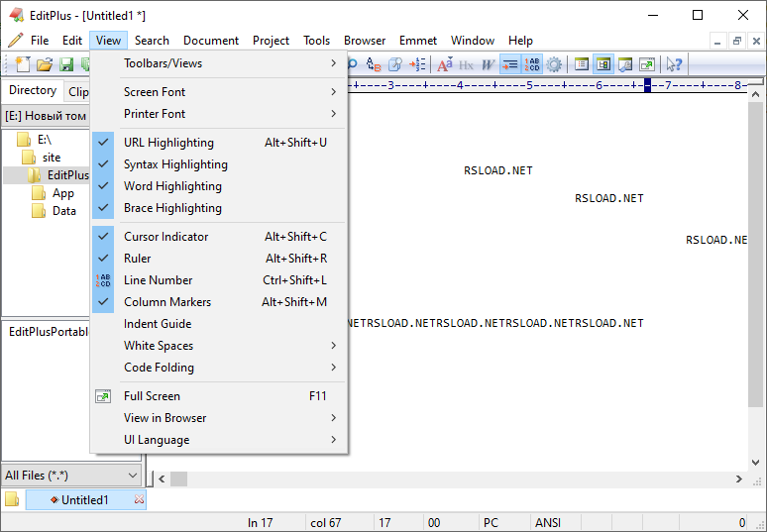Click the Full Screen icon in View menu
Viewport: 767px width, 532px height.
pos(103,396)
